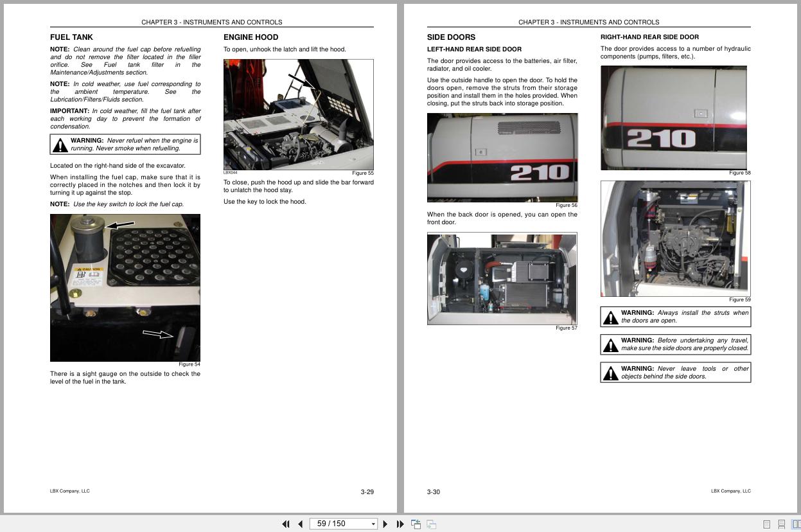The height and width of the screenshot is (532, 801).
Task: Advance one page with the next-page arrow
Action: (385, 524)
